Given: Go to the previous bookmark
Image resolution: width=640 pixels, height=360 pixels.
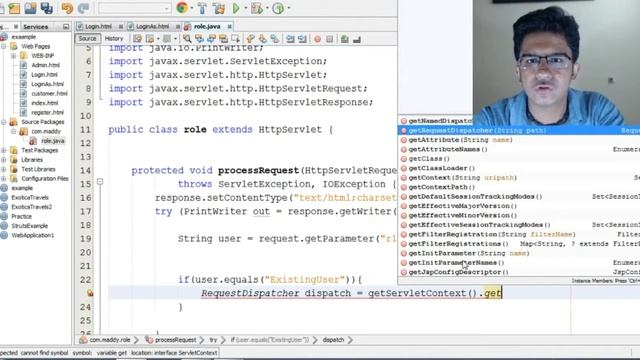Looking at the screenshot, I should [250, 39].
